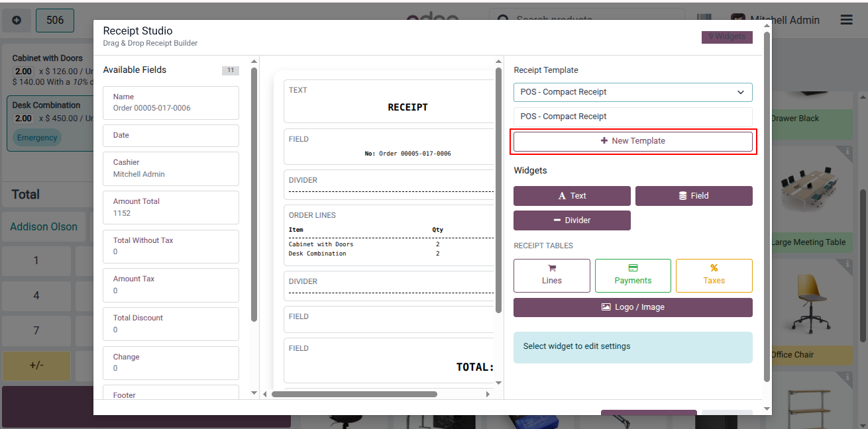Image resolution: width=868 pixels, height=429 pixels.
Task: Click the preview horizontal scrollbar left arrow
Action: tap(265, 394)
